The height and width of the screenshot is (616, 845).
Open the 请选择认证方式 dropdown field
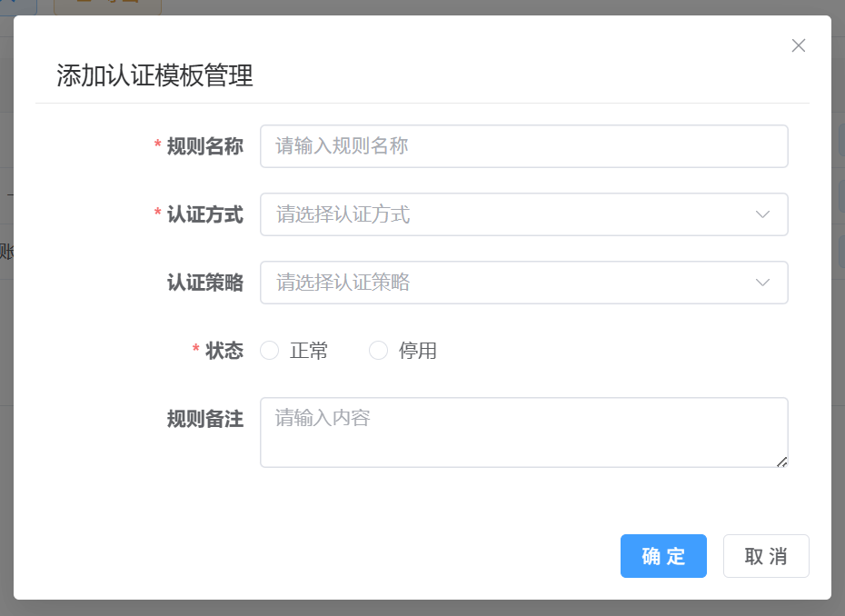(x=509, y=214)
